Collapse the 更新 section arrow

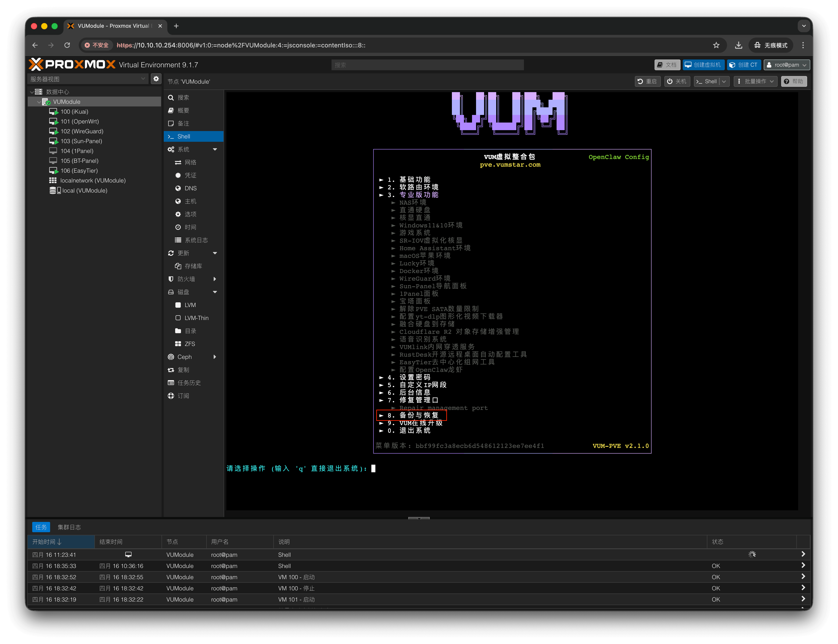(215, 253)
